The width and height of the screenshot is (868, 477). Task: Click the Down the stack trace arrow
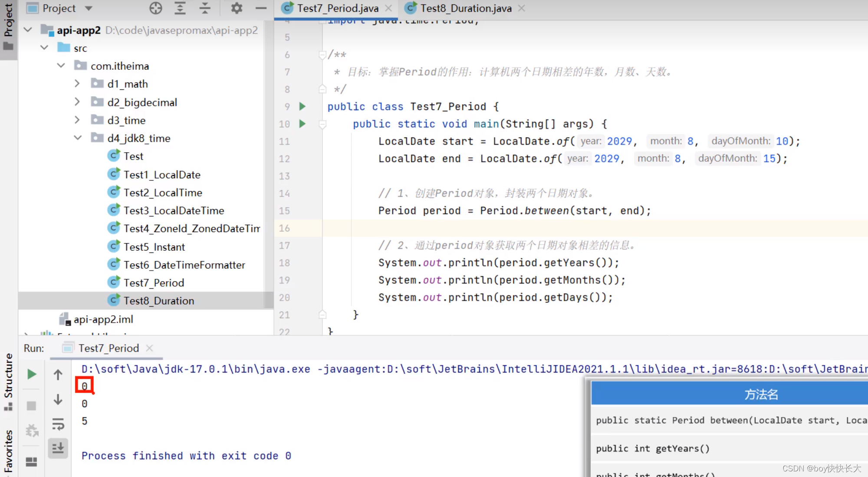[58, 399]
